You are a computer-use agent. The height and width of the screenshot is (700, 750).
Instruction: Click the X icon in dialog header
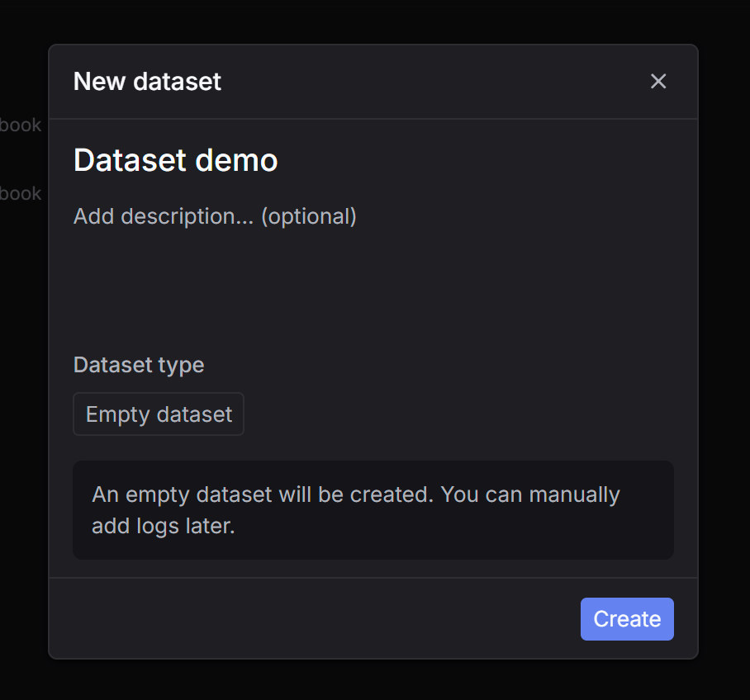tap(657, 82)
